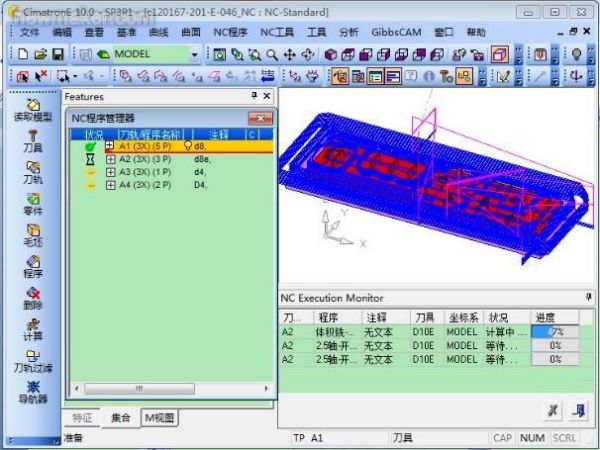Click the cursor with red X icon
The width and height of the screenshot is (600, 450).
click(41, 76)
